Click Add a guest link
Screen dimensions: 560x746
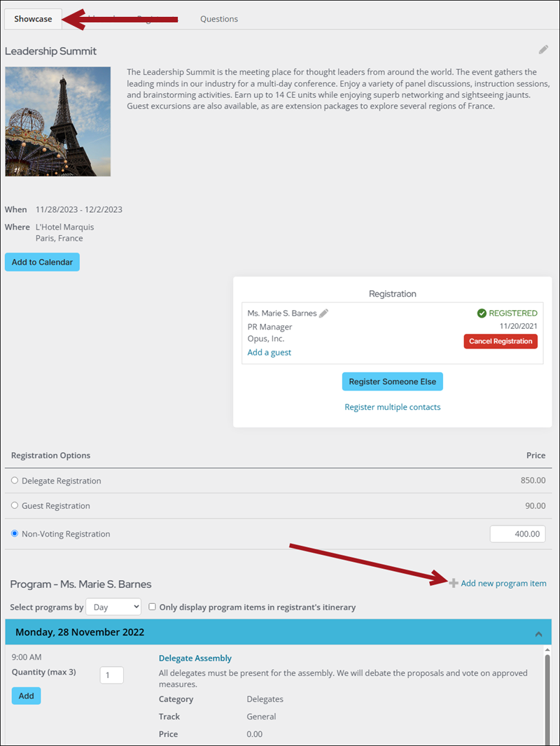pos(269,353)
